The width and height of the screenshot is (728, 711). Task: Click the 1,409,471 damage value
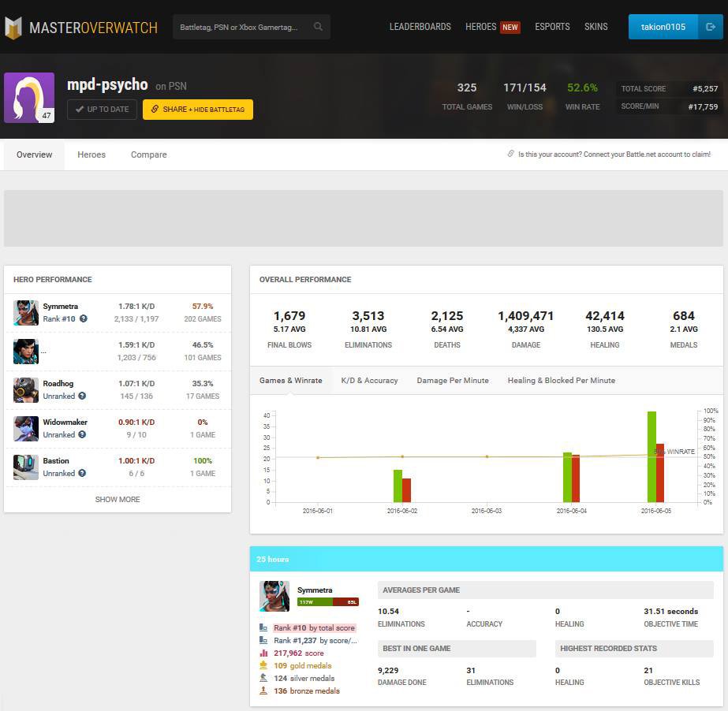pos(525,315)
